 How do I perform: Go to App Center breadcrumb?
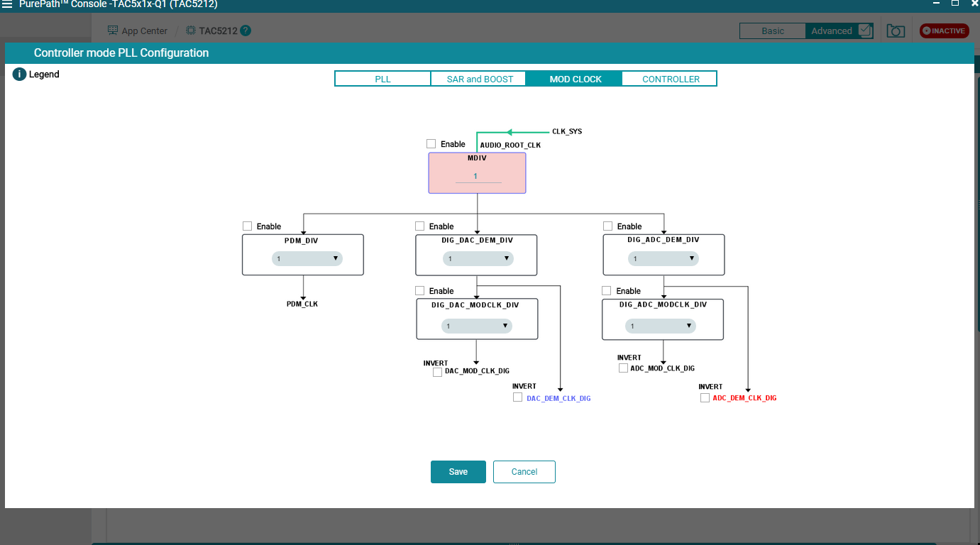pyautogui.click(x=145, y=31)
